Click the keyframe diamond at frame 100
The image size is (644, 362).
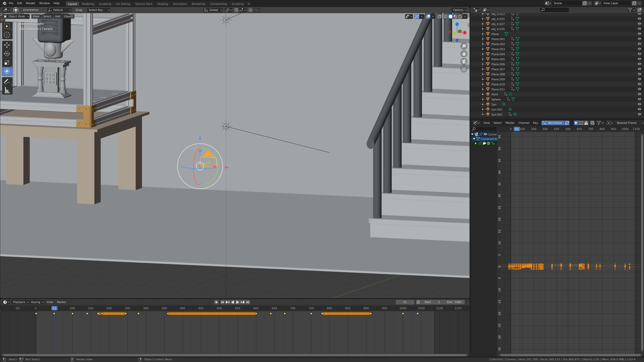tap(72, 313)
